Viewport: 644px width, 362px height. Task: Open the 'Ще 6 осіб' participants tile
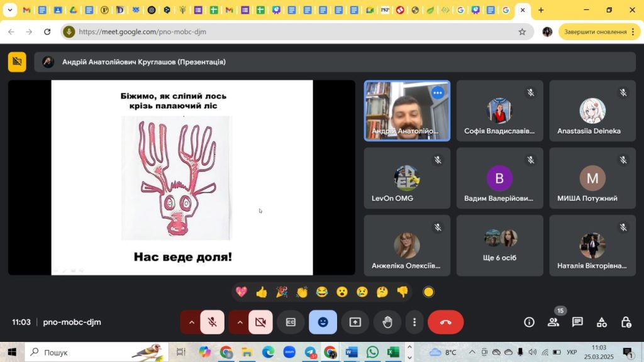500,245
